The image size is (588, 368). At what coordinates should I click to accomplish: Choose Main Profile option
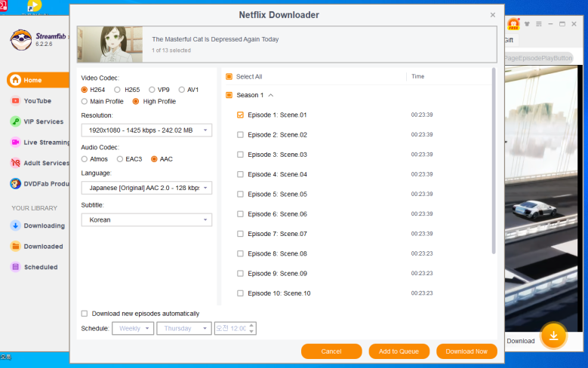tap(85, 101)
